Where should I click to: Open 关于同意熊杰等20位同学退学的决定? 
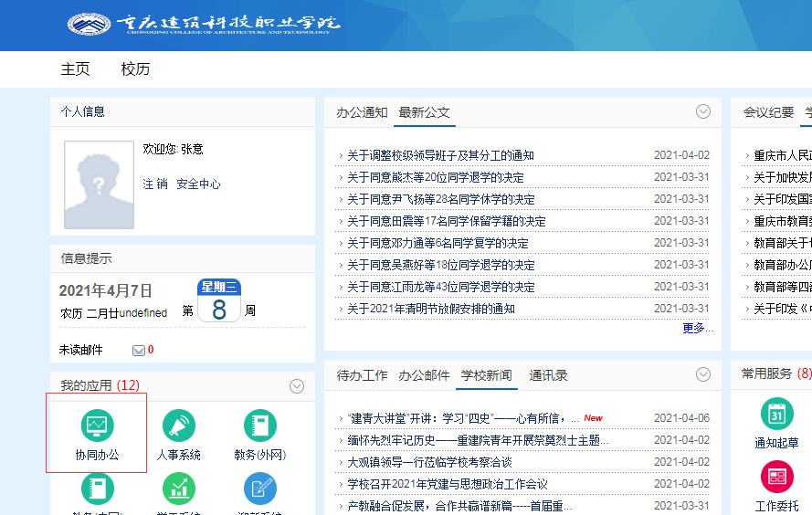tap(435, 177)
